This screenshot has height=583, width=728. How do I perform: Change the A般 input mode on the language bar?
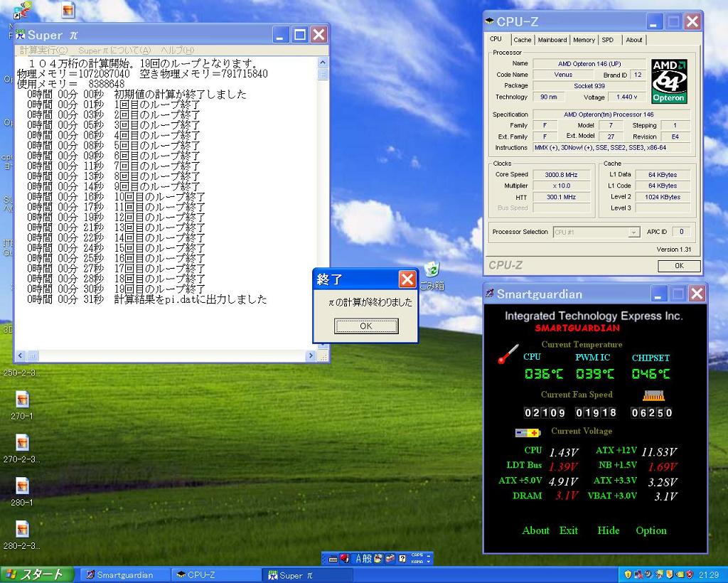tap(363, 558)
